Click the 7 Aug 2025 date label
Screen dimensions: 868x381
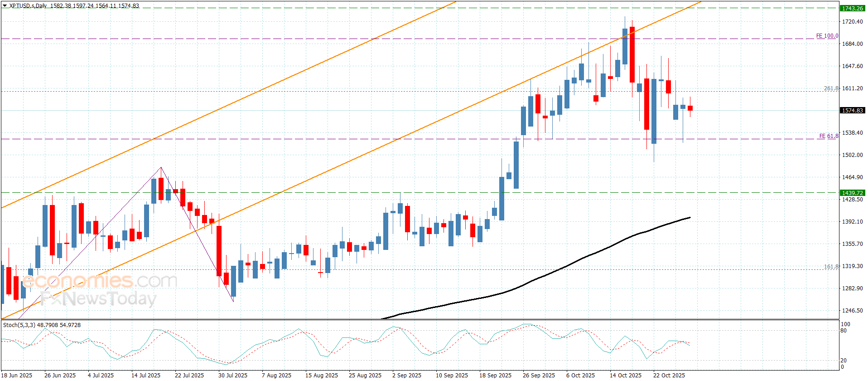276,375
